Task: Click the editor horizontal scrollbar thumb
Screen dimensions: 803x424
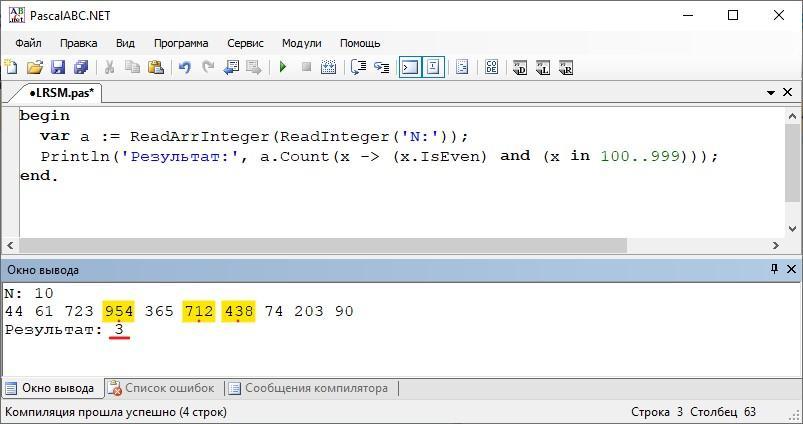Action: coord(323,245)
